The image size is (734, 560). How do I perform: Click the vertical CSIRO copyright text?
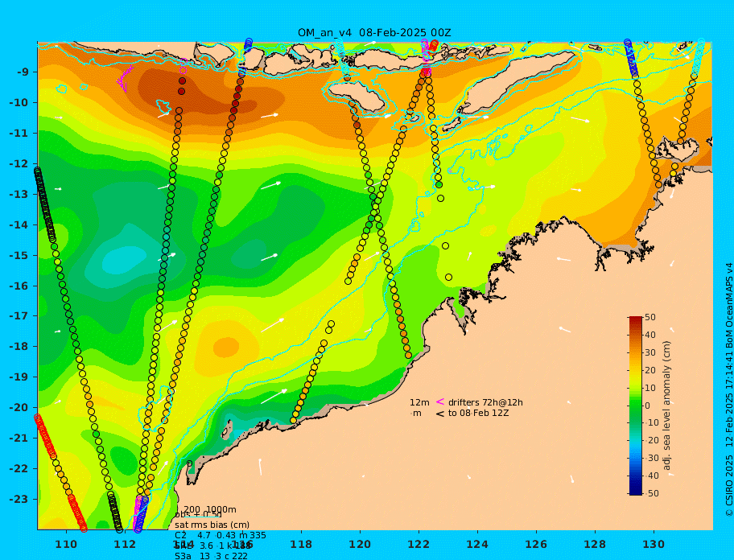click(x=728, y=389)
